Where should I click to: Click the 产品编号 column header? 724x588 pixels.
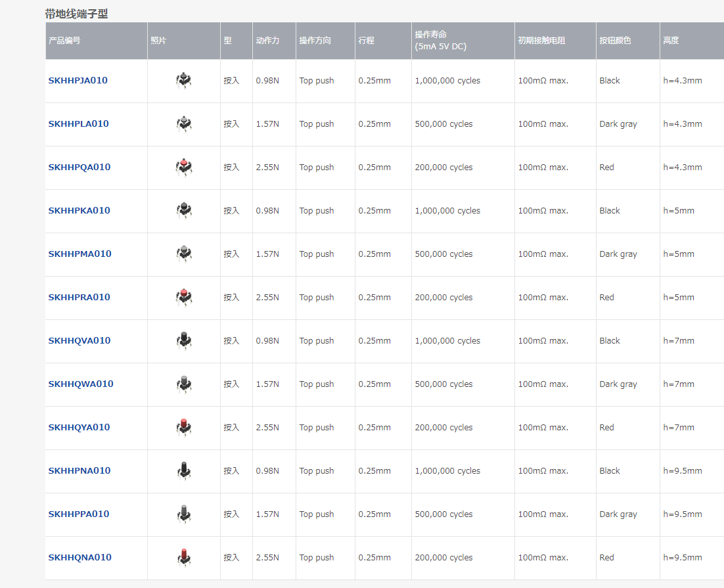(x=64, y=41)
